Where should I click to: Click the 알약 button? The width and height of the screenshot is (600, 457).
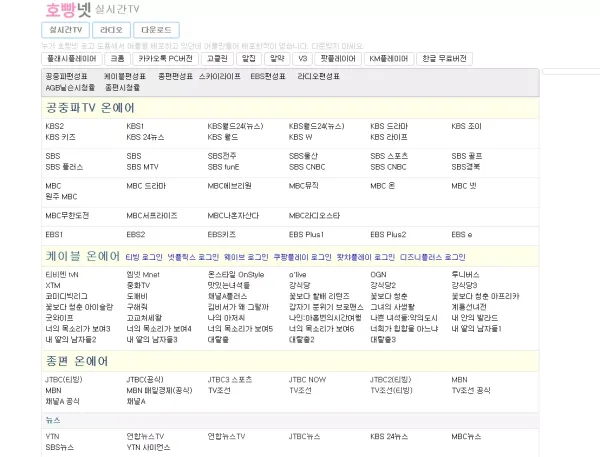click(x=277, y=59)
